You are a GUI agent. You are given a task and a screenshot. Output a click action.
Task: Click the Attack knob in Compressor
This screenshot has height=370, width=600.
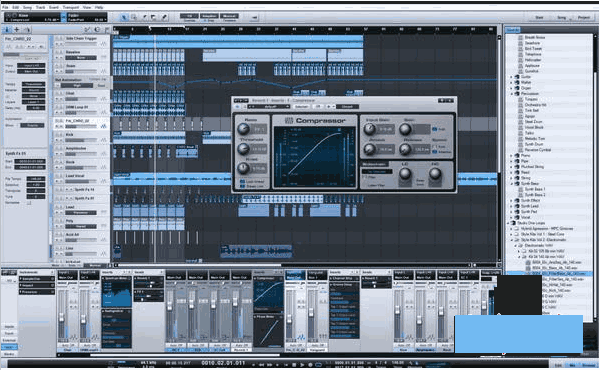click(x=369, y=149)
